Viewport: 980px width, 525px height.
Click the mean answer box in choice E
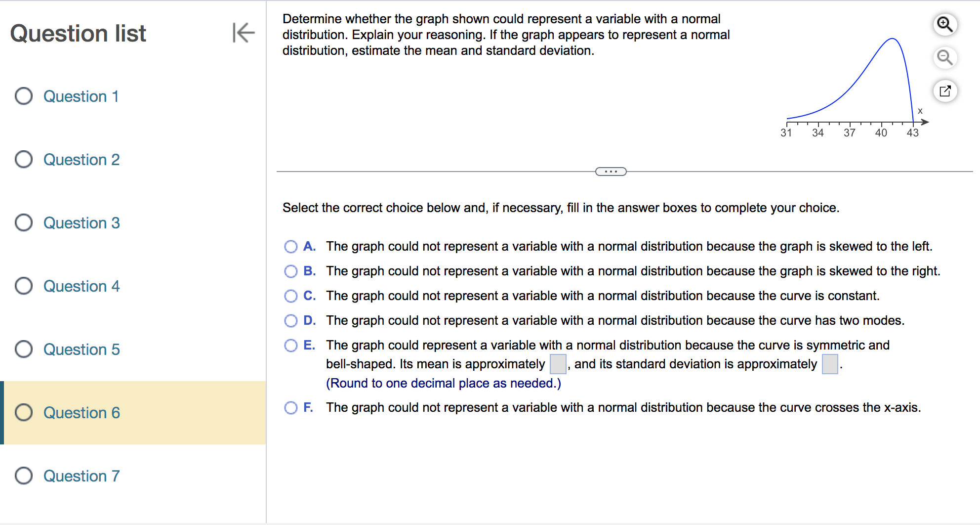(557, 364)
